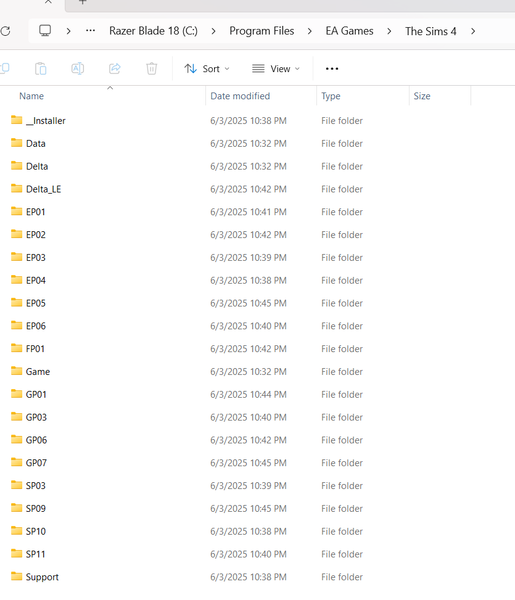Select the SP09 folder icon
The height and width of the screenshot is (600, 515).
click(16, 508)
